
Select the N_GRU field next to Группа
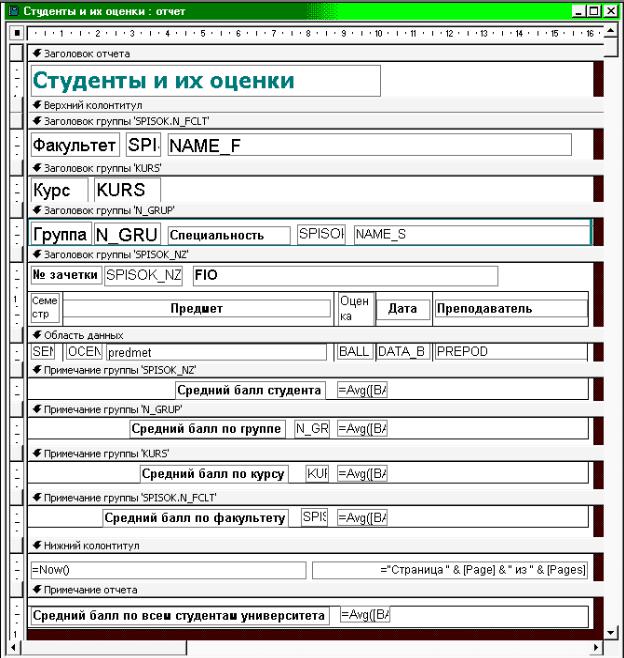point(127,234)
